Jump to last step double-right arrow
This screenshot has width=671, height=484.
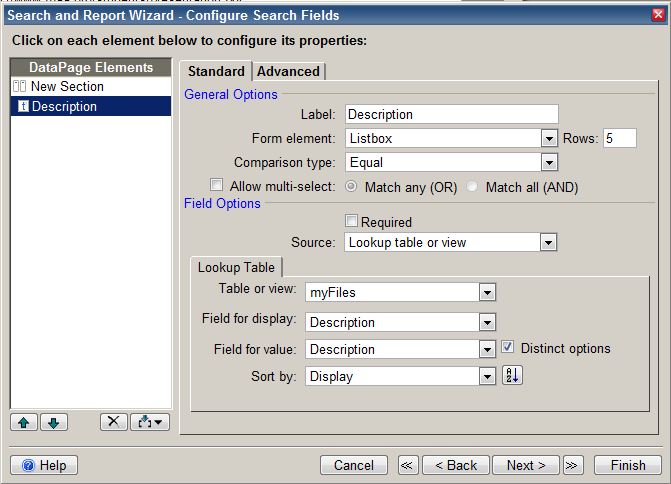[572, 465]
